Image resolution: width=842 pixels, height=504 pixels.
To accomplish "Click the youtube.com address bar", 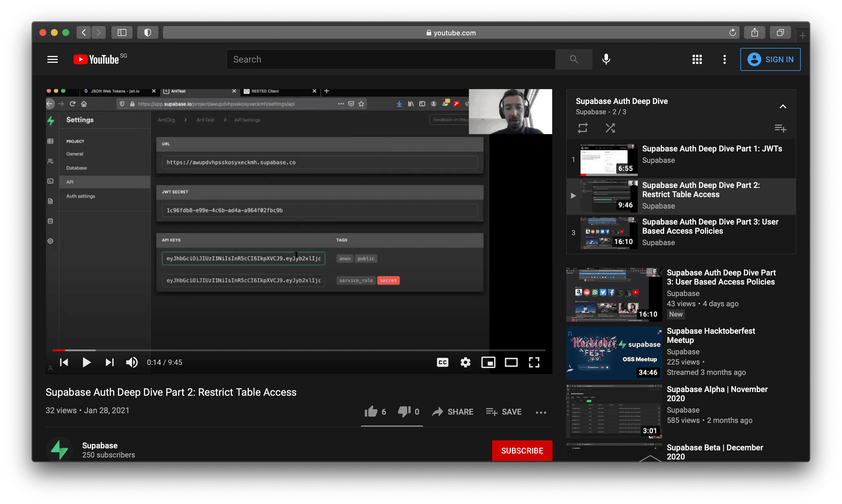I will click(450, 32).
